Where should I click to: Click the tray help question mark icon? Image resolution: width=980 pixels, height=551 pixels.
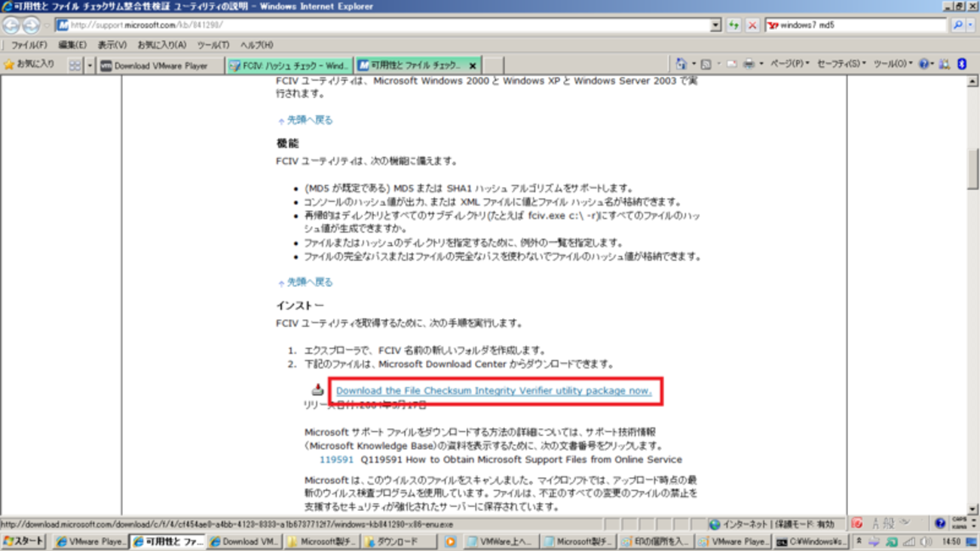click(x=939, y=522)
